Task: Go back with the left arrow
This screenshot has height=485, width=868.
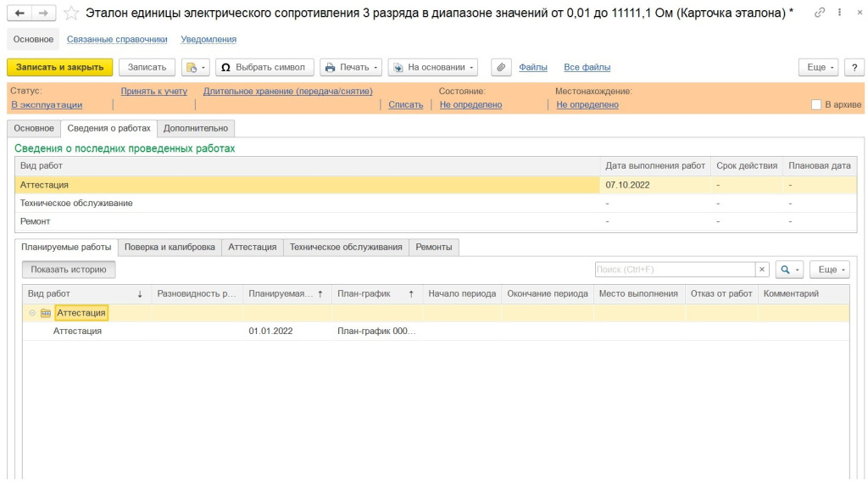Action: (x=19, y=13)
